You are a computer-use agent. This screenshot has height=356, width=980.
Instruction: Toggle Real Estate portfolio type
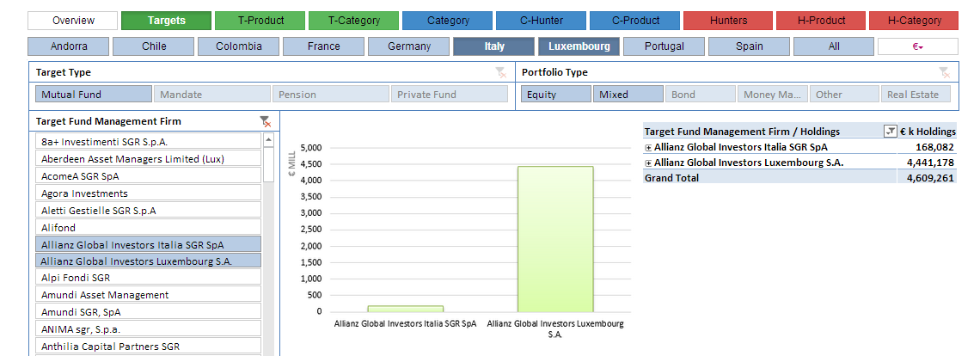coord(916,95)
